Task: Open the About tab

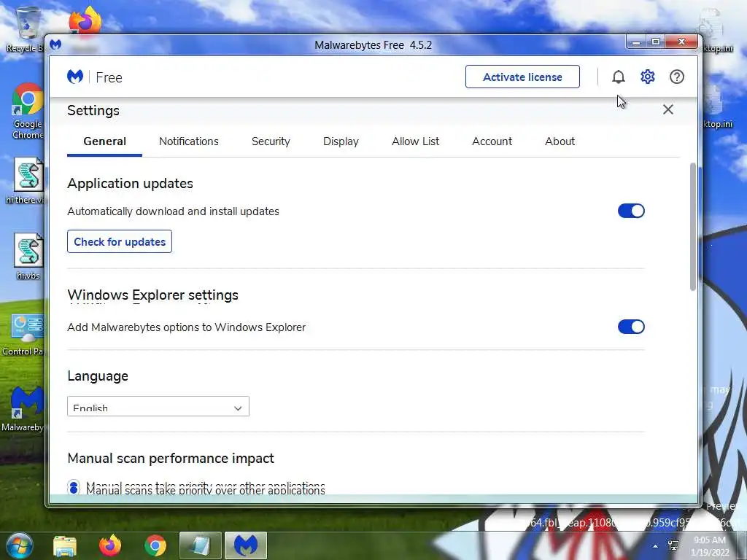Action: coord(560,141)
